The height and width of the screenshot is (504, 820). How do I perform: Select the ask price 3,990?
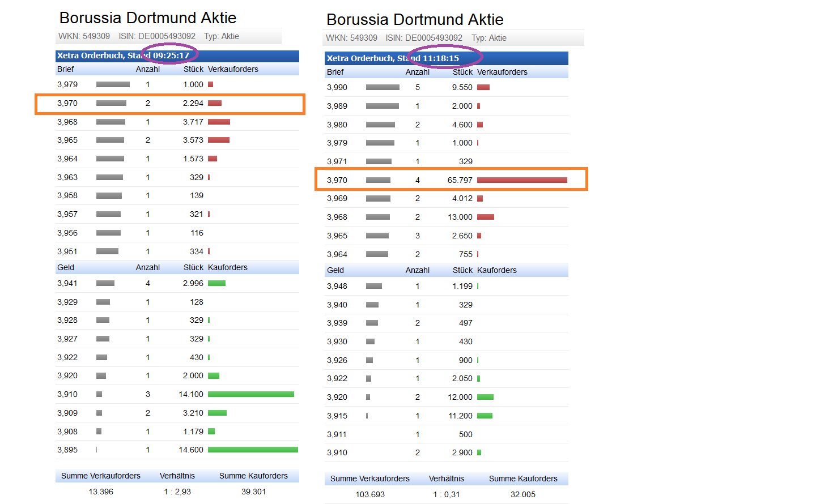[337, 87]
